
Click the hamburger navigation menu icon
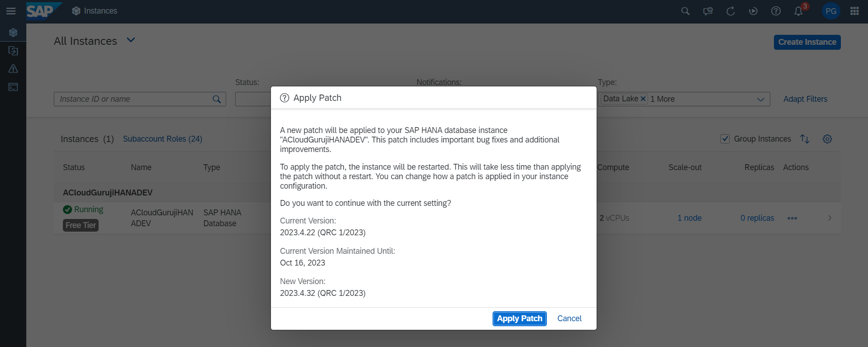pyautogui.click(x=11, y=11)
